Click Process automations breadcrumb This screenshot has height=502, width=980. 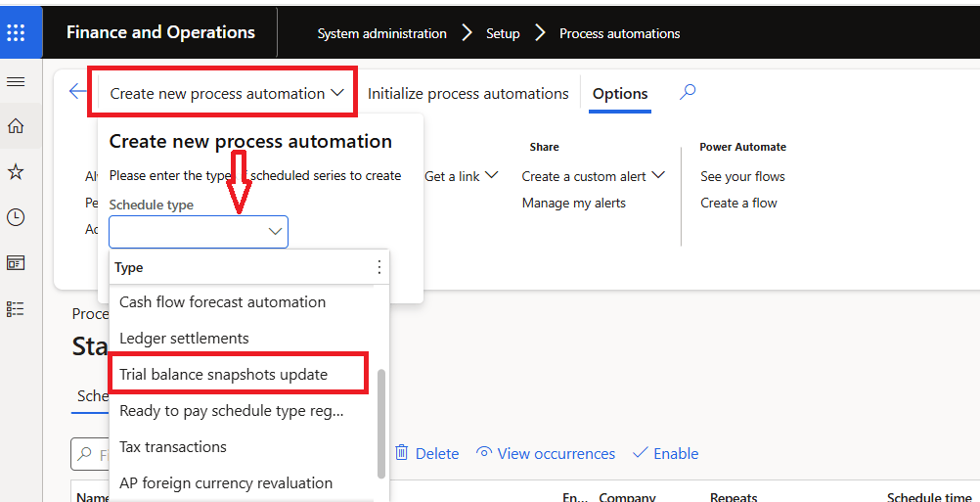pos(619,33)
